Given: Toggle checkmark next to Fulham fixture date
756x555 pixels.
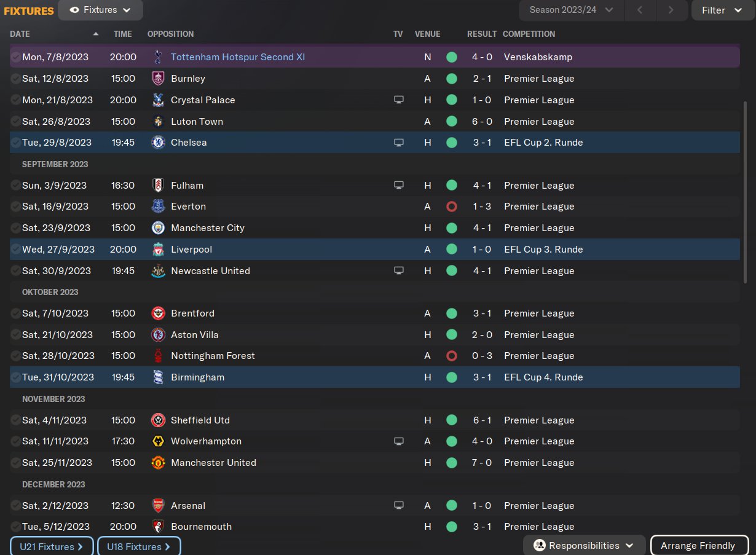Looking at the screenshot, I should click(15, 186).
